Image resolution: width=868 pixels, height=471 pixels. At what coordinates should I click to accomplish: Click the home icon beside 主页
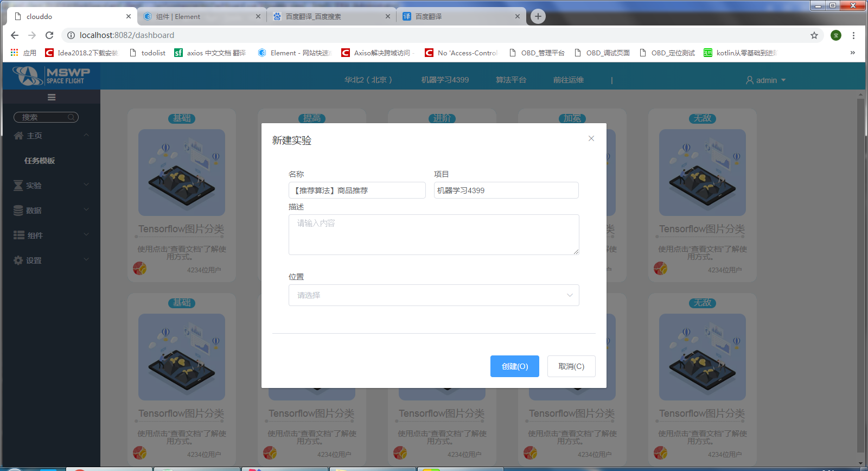tap(18, 136)
